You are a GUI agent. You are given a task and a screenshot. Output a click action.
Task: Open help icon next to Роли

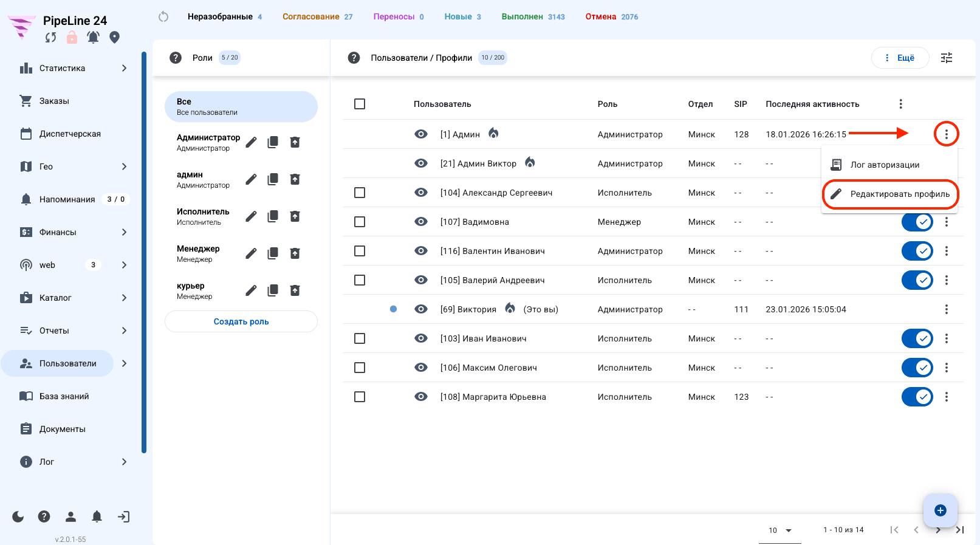coord(176,58)
